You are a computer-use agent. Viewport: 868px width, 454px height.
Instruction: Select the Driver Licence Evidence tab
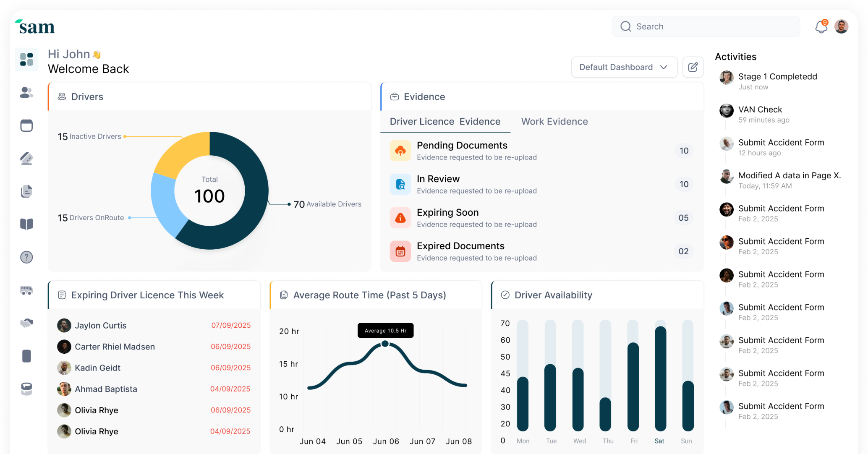pos(445,122)
